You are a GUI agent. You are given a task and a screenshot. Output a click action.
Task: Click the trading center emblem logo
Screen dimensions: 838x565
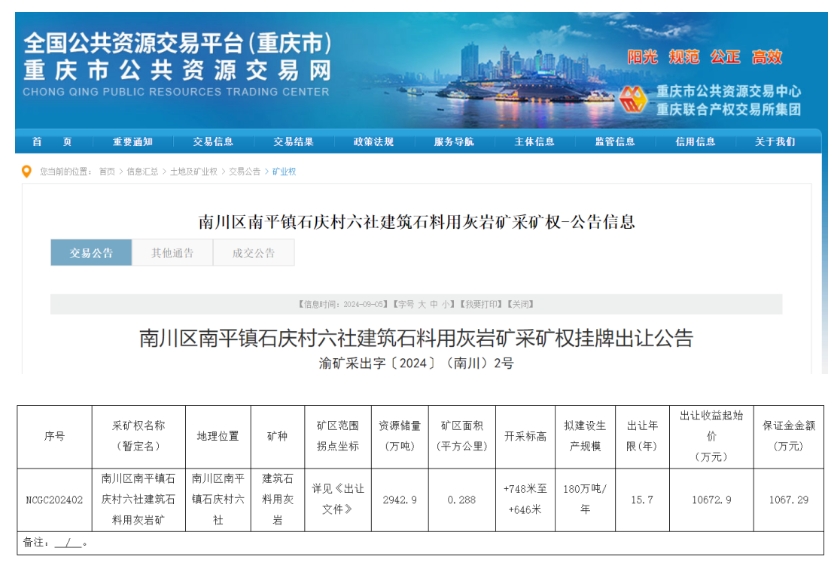(634, 99)
